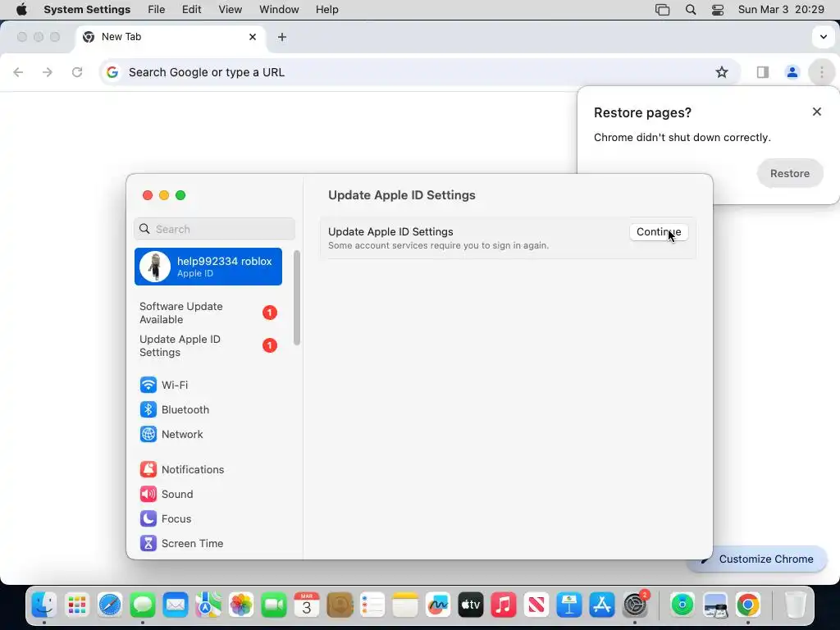Open Freeform from the Dock
Image resolution: width=840 pixels, height=630 pixels.
pos(438,605)
